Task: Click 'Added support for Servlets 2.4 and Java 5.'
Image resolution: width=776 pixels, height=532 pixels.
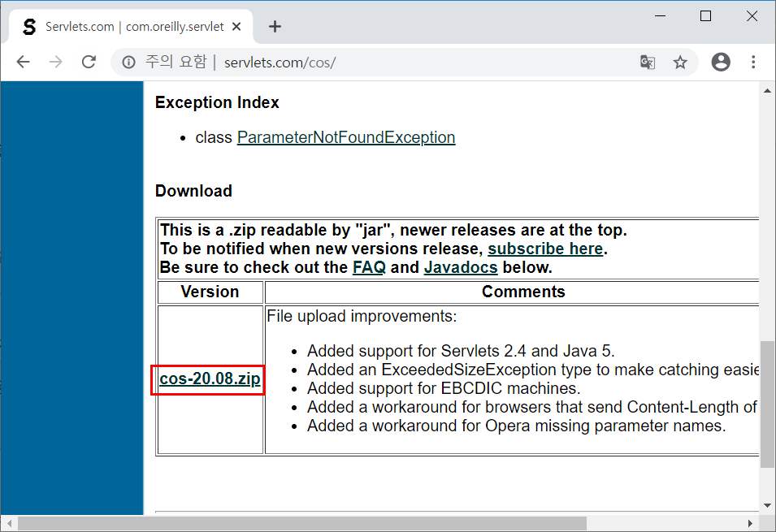Action: point(461,351)
